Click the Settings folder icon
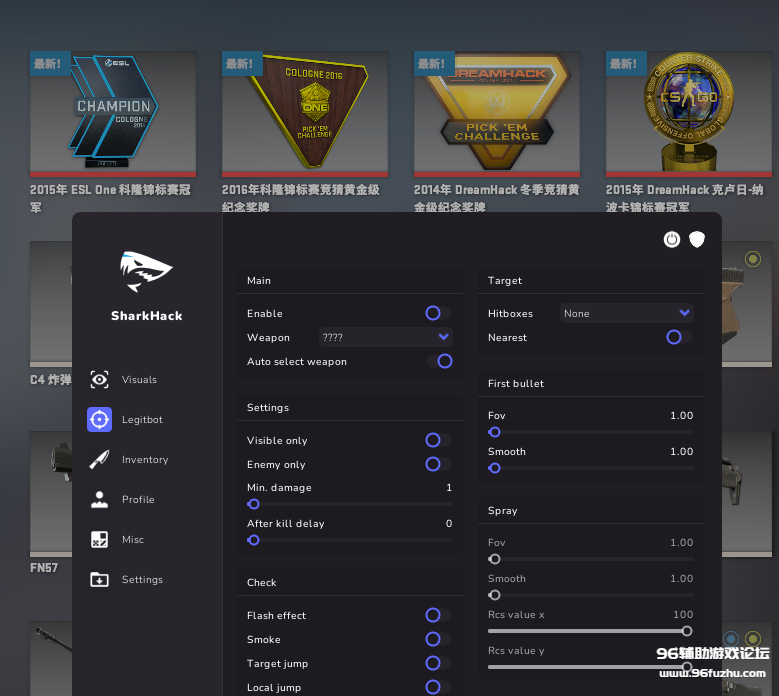The height and width of the screenshot is (696, 779). pyautogui.click(x=99, y=580)
